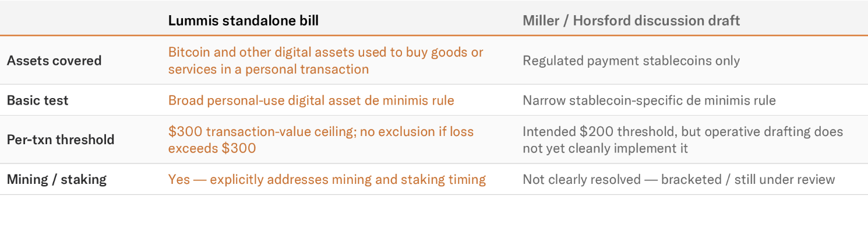Click the word "Yes" in the Mining row
Image resolution: width=868 pixels, height=237 pixels.
click(179, 179)
